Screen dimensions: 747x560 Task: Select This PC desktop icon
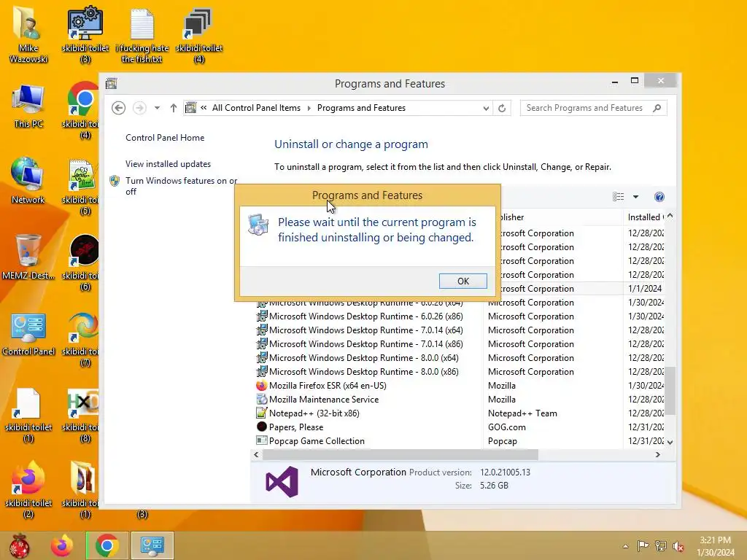28,106
